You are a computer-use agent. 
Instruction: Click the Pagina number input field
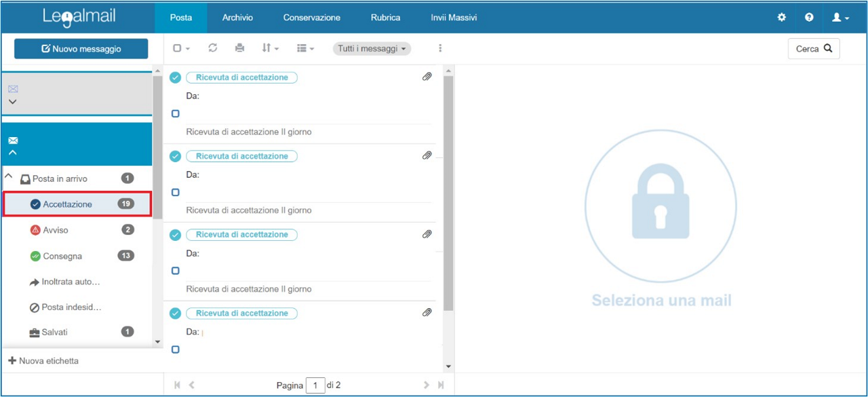coord(315,385)
